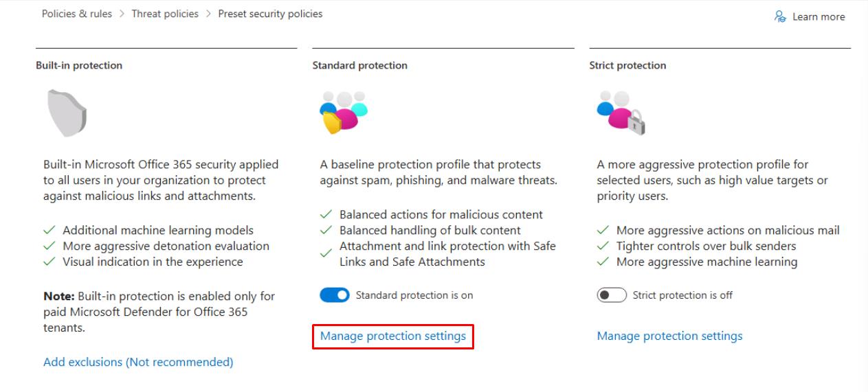
Task: Click the chevron after Threat policies
Action: point(208,14)
